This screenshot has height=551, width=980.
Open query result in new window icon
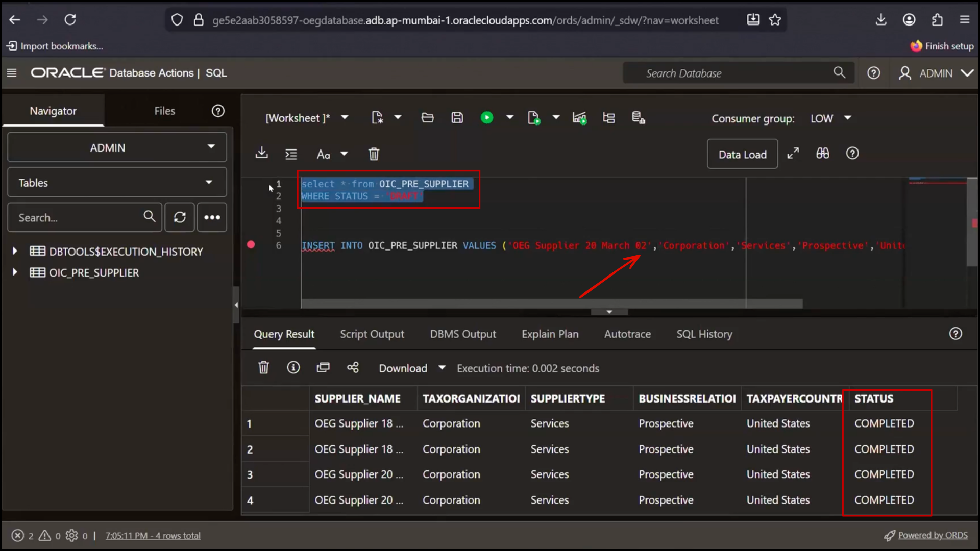pyautogui.click(x=323, y=367)
